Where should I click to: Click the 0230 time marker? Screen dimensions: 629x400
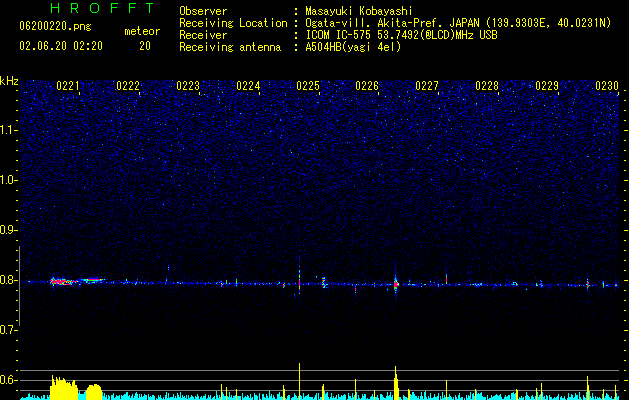point(607,86)
